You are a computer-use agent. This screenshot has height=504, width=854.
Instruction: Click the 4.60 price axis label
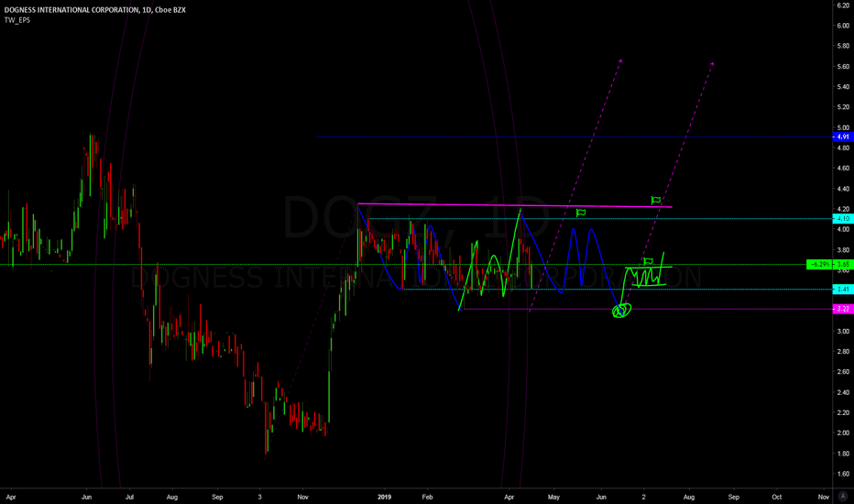843,169
